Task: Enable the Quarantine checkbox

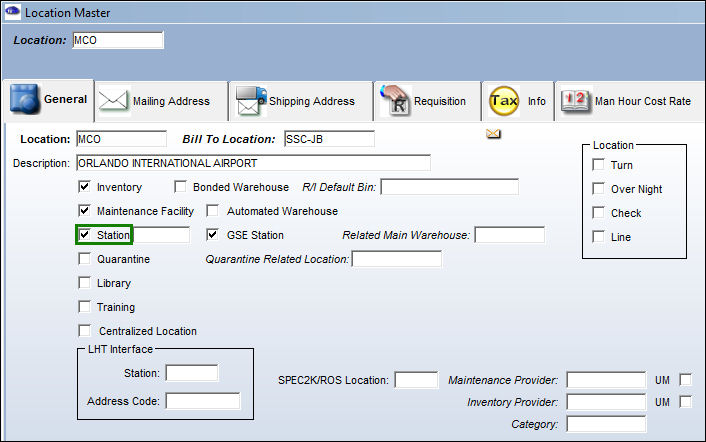Action: click(84, 258)
